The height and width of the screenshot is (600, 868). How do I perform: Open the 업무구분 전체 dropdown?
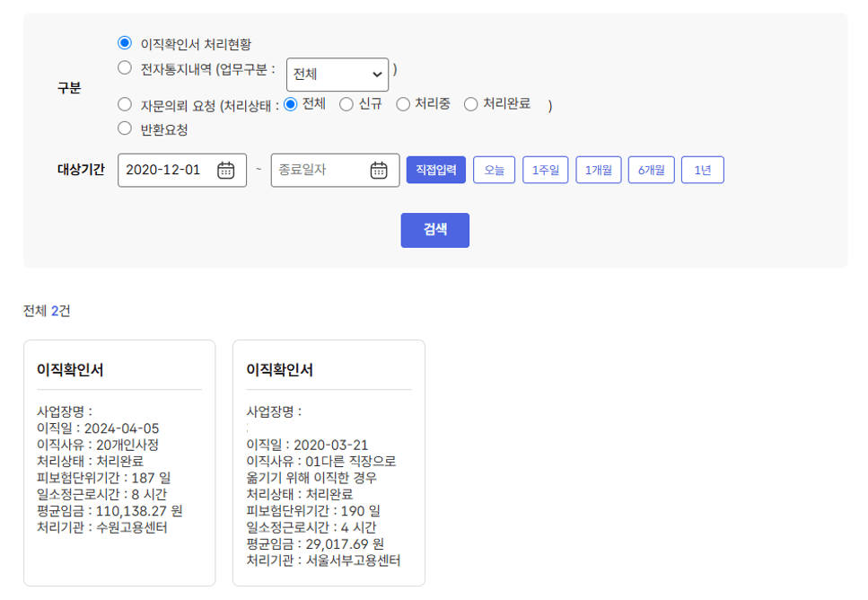[x=338, y=74]
